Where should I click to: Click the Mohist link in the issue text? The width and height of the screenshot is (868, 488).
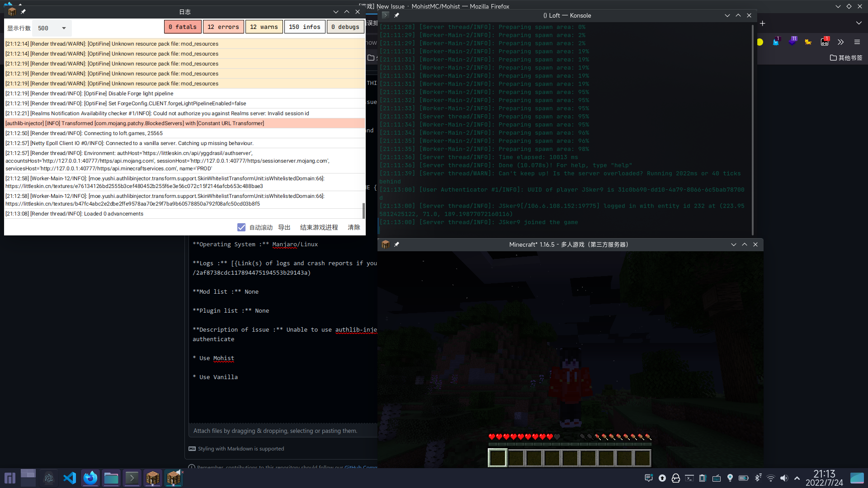223,358
